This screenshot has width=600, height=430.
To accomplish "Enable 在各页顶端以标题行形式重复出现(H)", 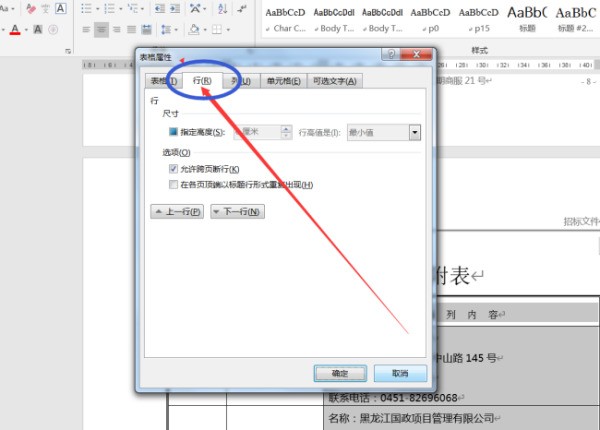I will click(x=173, y=185).
